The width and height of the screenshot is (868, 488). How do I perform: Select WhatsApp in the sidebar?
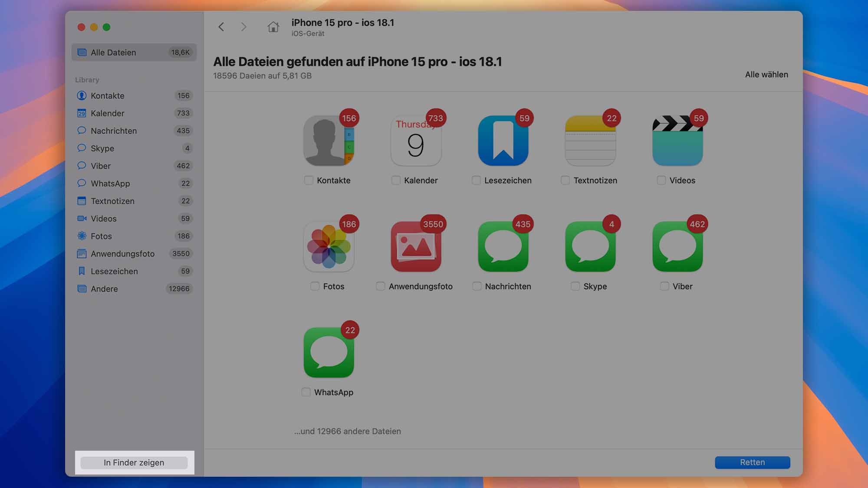tap(134, 183)
